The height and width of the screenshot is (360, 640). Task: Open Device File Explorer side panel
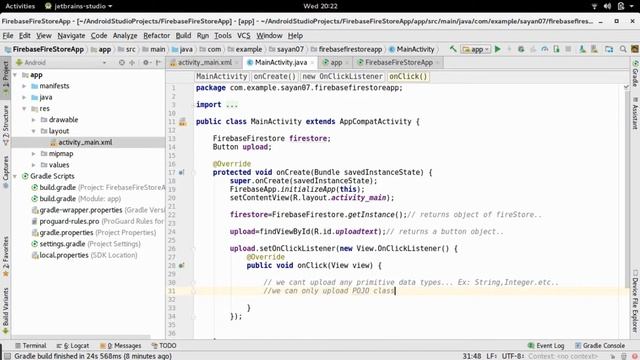pyautogui.click(x=635, y=300)
